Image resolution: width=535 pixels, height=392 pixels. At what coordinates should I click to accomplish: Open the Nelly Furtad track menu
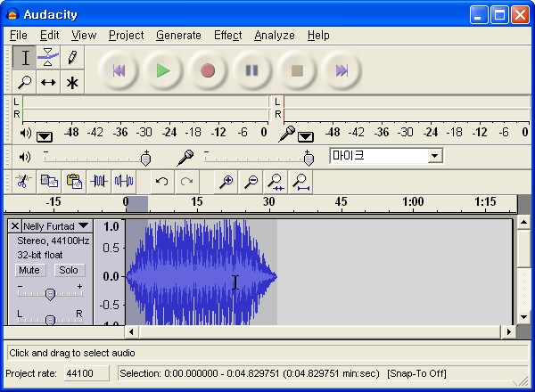click(x=83, y=226)
